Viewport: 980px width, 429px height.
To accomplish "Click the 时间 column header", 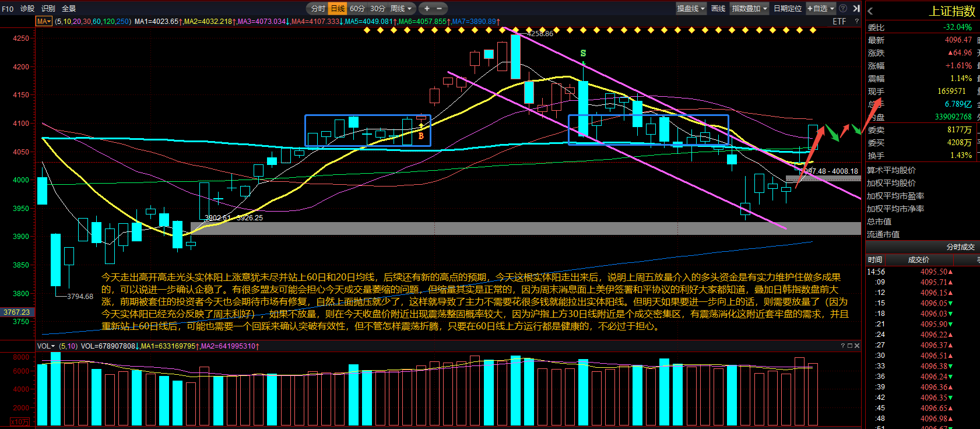I will coord(874,260).
